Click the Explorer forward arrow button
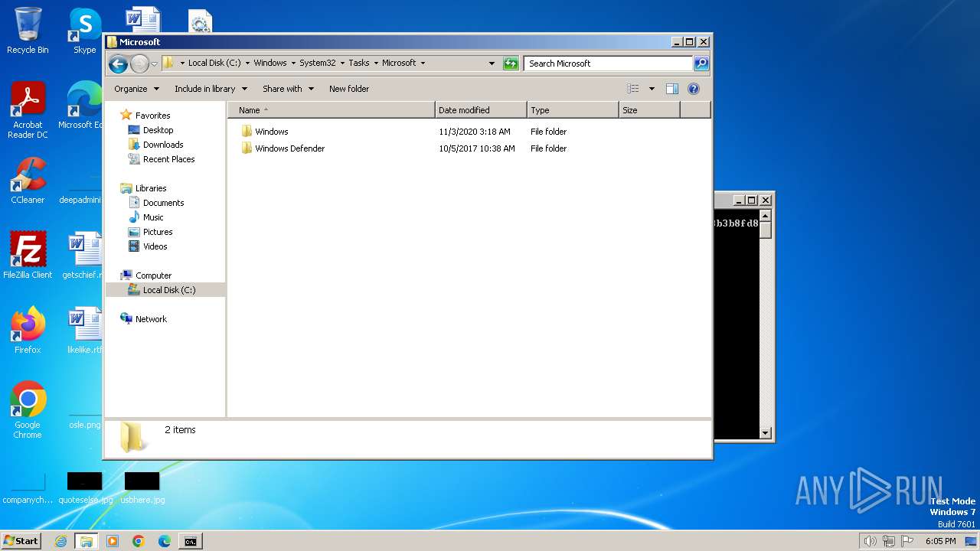 pyautogui.click(x=139, y=64)
